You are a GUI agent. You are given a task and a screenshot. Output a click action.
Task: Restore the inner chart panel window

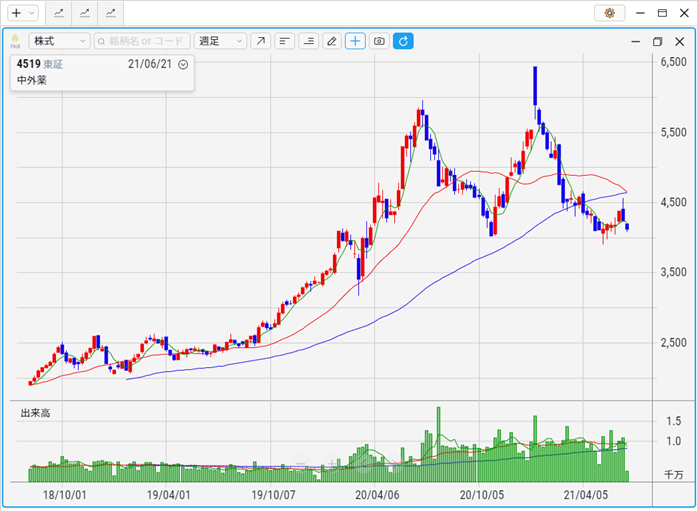point(657,41)
